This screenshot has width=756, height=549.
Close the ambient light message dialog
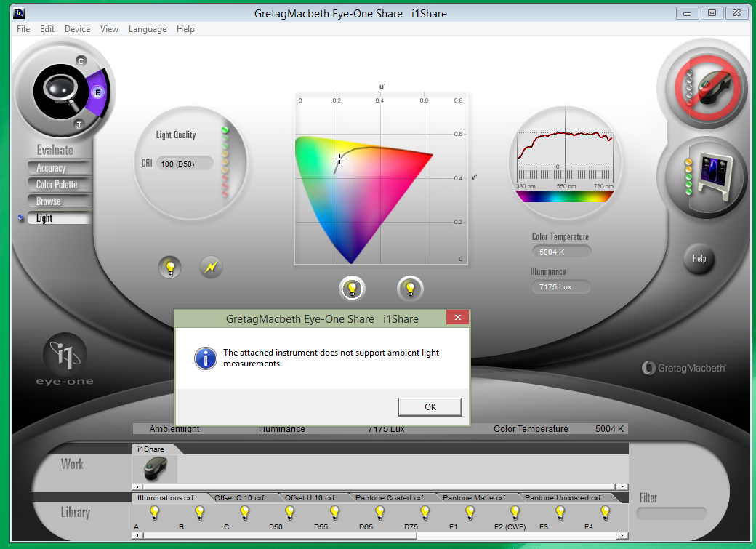pyautogui.click(x=457, y=317)
